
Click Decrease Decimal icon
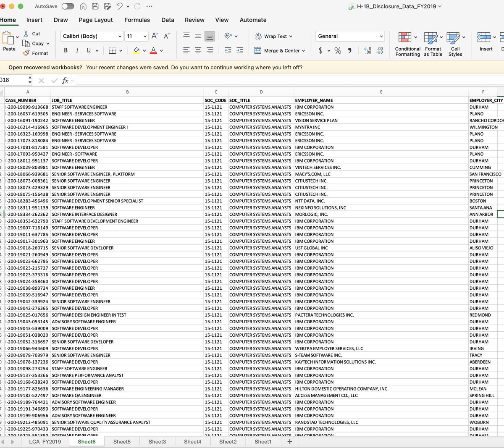pos(380,50)
